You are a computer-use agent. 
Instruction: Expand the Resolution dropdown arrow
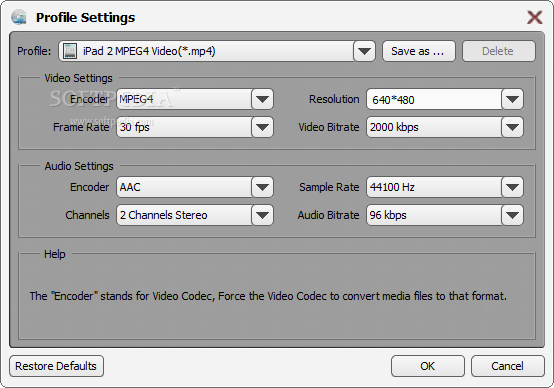(x=512, y=99)
